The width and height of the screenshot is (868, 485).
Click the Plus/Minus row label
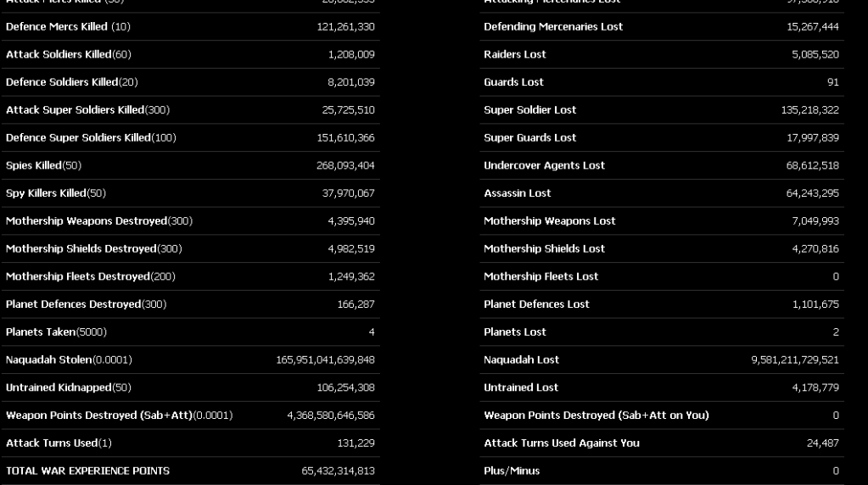(x=512, y=471)
